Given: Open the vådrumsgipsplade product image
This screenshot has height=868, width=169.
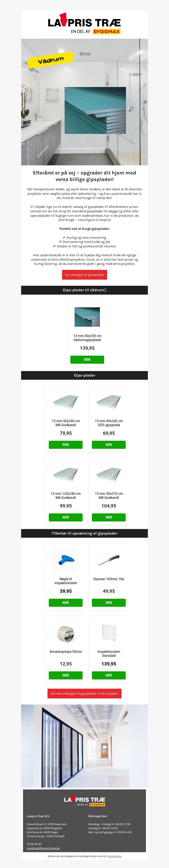Looking at the screenshot, I should [x=87, y=317].
